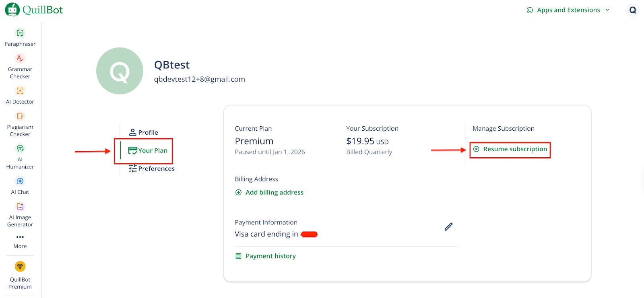Open the Paraphraser tool icon

(20, 33)
